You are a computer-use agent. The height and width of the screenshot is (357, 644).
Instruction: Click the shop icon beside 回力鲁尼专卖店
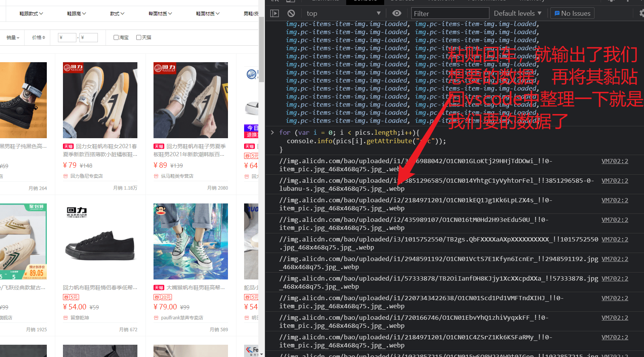click(x=65, y=176)
